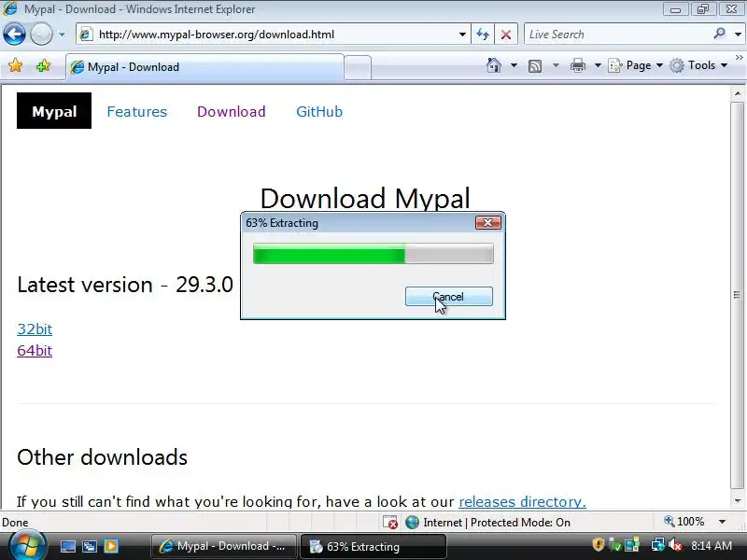Open the search provider dropdown arrow
The width and height of the screenshot is (747, 560).
(738, 35)
